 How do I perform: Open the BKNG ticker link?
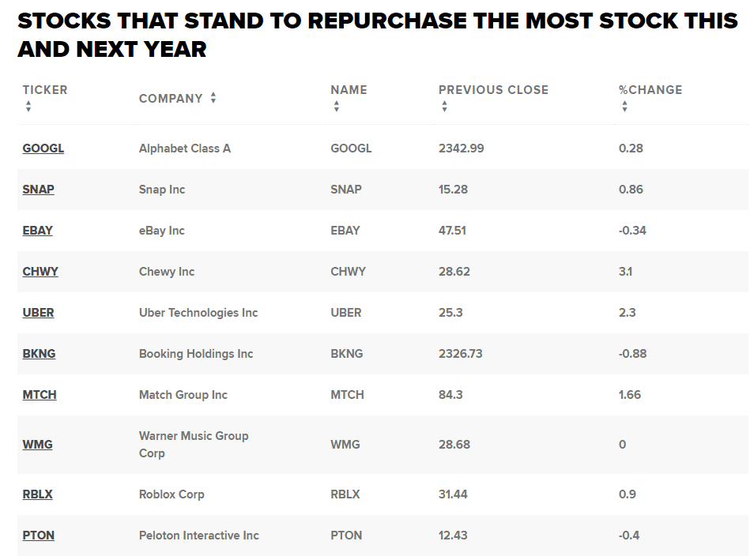[40, 354]
